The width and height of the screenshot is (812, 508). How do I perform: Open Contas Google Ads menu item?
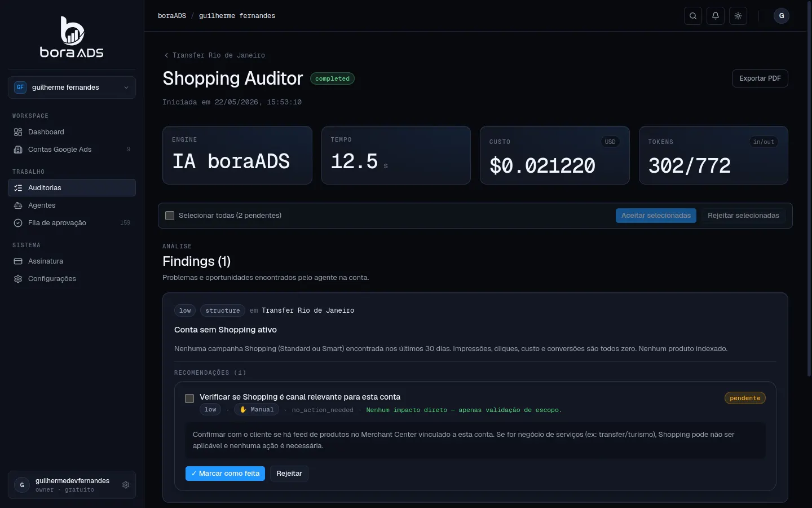pyautogui.click(x=72, y=150)
